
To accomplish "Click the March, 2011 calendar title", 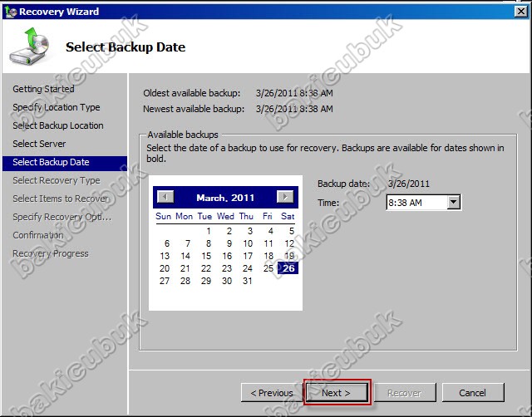I will tap(225, 198).
